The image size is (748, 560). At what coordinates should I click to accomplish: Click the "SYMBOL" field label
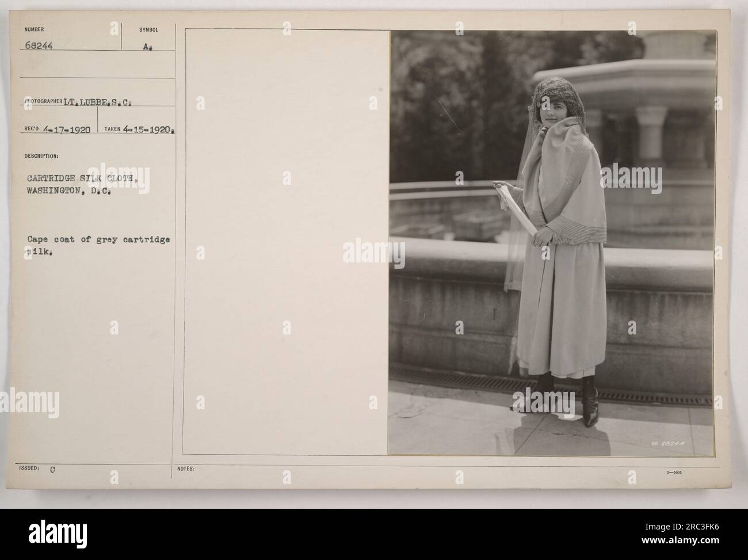(x=148, y=29)
